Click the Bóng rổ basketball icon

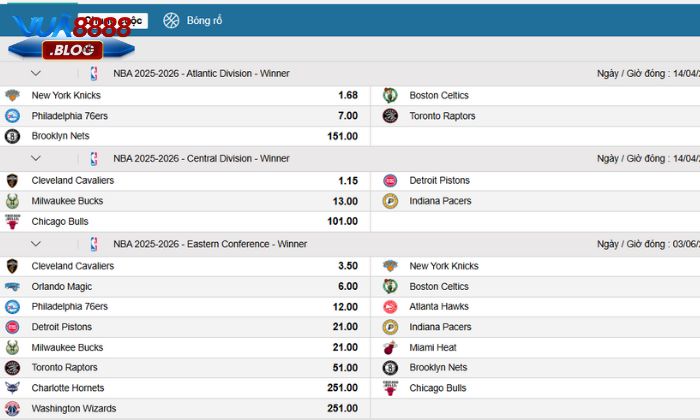point(171,20)
